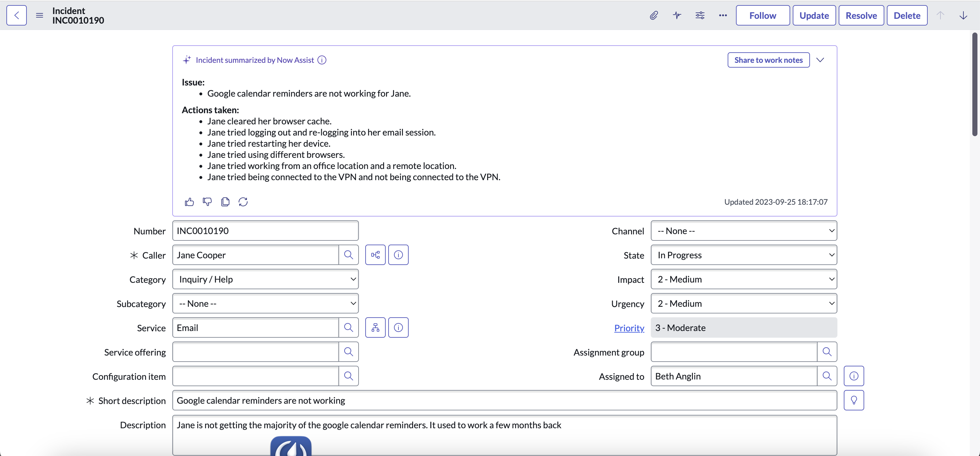This screenshot has width=980, height=456.
Task: Give the summary a thumbs up
Action: click(x=189, y=202)
